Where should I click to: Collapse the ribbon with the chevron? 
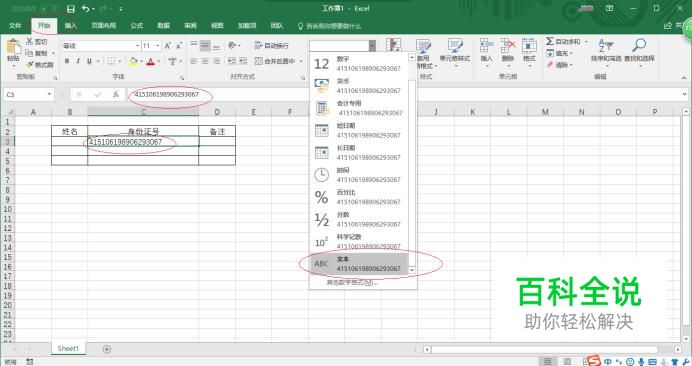pyautogui.click(x=684, y=78)
